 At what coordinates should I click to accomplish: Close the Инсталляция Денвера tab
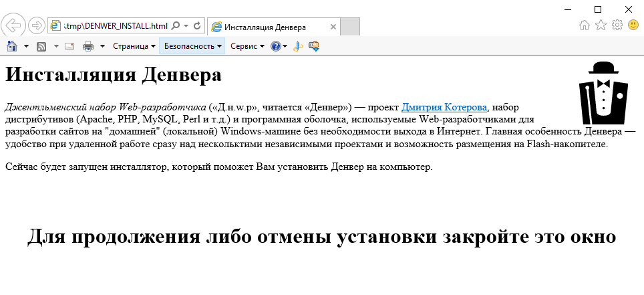coord(333,27)
